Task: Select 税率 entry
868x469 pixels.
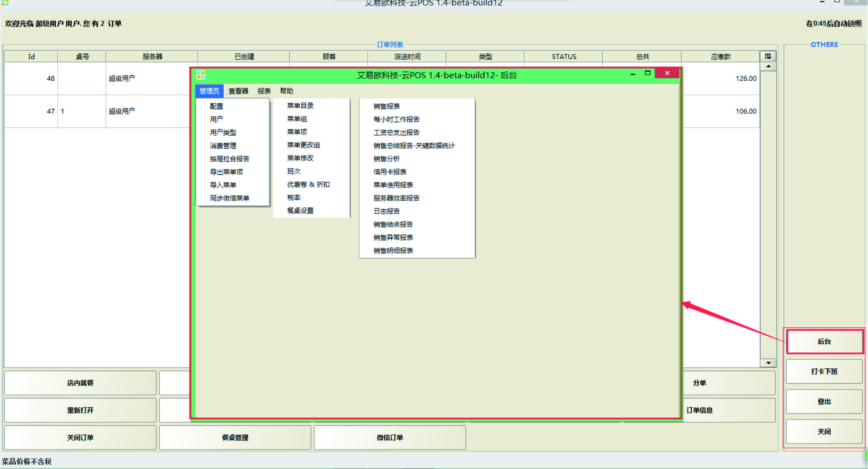Action: [294, 198]
